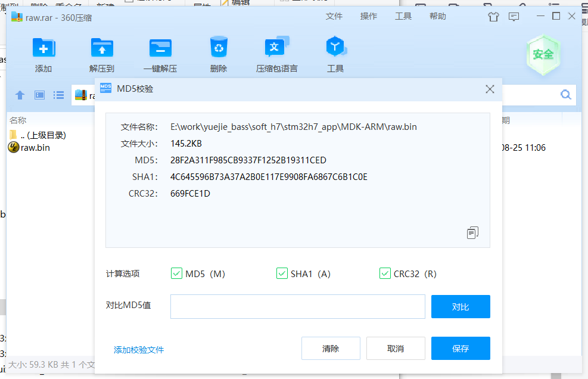Click the 删除 (Delete) toolbar icon
588x379 pixels.
coord(219,53)
